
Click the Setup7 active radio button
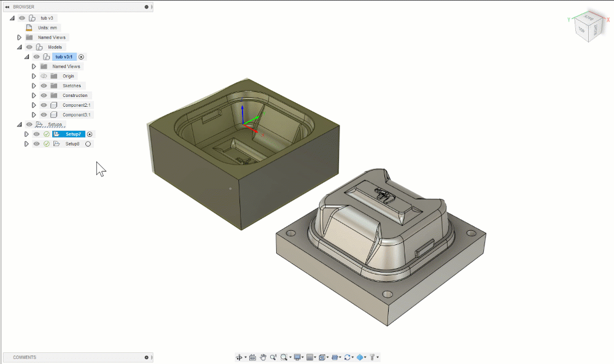[x=90, y=134]
